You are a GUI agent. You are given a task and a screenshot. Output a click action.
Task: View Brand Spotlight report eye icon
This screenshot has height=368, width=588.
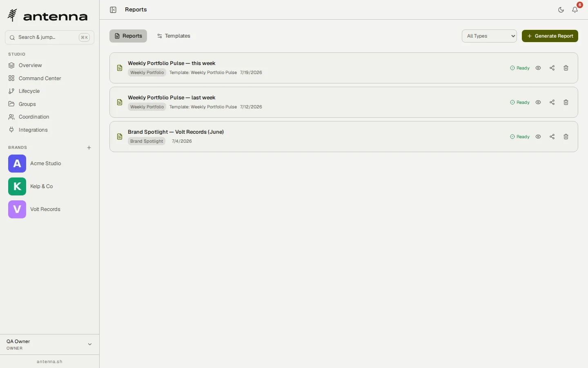538,137
